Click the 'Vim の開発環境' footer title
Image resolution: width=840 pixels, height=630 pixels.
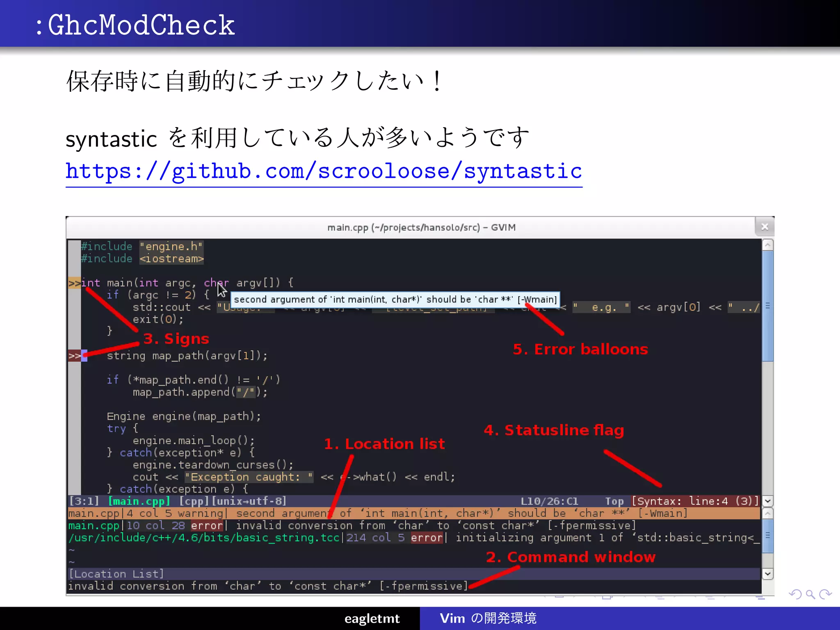coord(488,618)
